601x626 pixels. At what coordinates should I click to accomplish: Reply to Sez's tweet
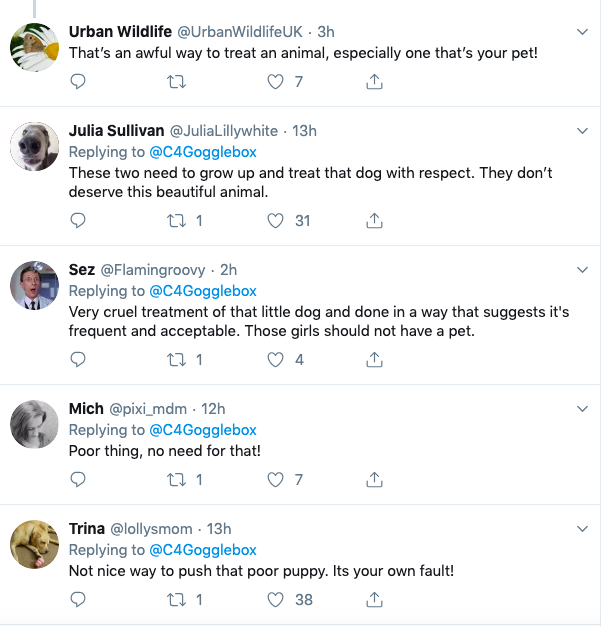point(79,360)
